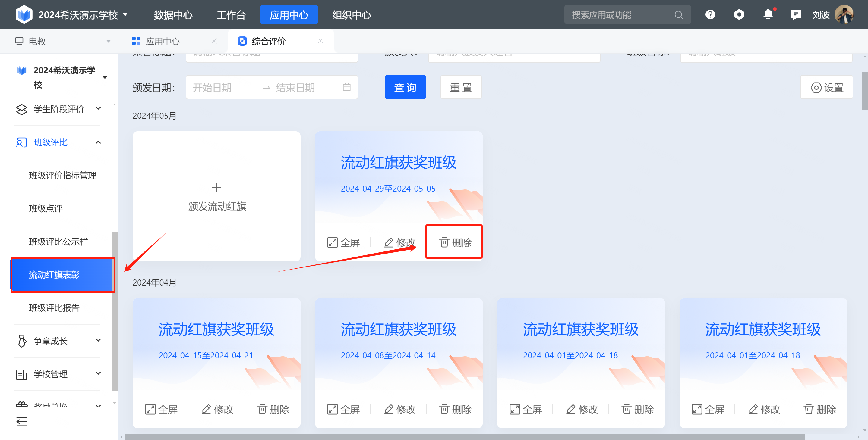Delete the 2024-04-15至2024-04-21 card
This screenshot has width=868, height=440.
click(273, 409)
